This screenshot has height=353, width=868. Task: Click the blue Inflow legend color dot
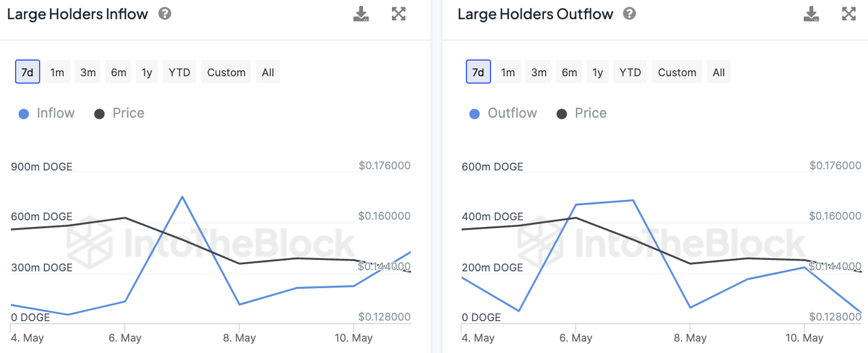24,114
